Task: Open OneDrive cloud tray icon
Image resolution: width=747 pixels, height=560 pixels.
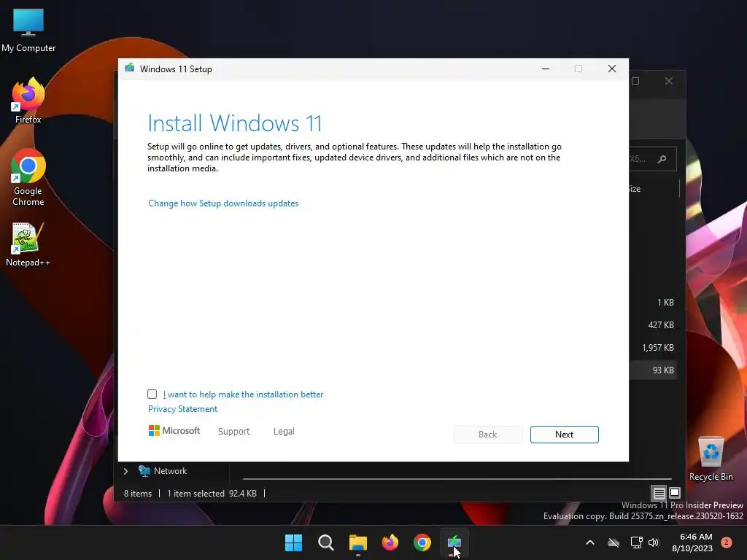Action: pyautogui.click(x=614, y=542)
